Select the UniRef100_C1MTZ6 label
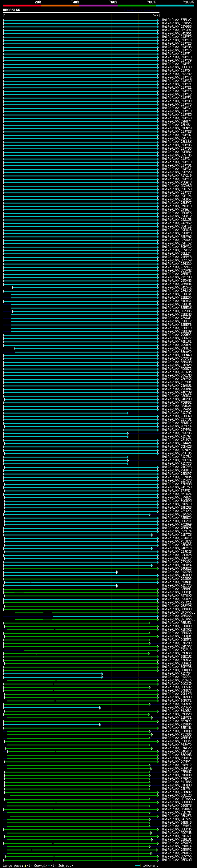The height and width of the screenshot is (868, 197). point(177,535)
